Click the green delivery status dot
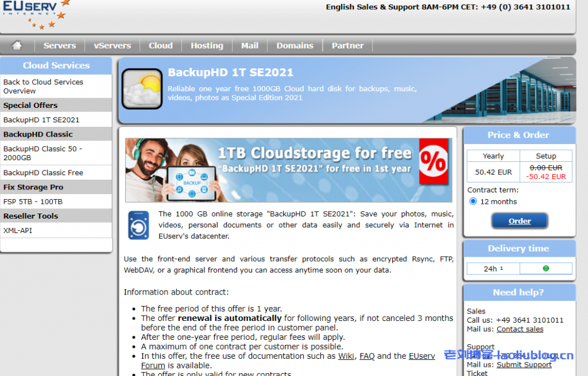The height and width of the screenshot is (376, 588). pos(546,268)
